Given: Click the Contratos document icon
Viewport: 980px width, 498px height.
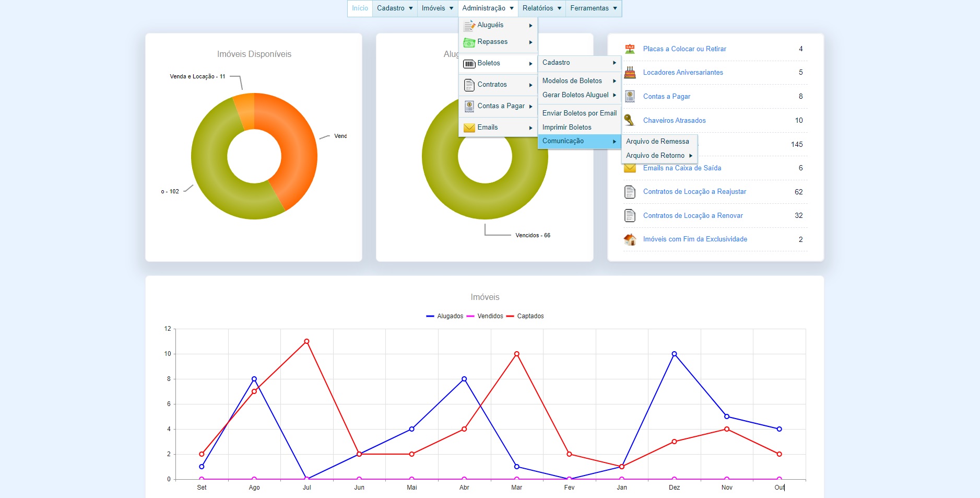Looking at the screenshot, I should pos(469,85).
